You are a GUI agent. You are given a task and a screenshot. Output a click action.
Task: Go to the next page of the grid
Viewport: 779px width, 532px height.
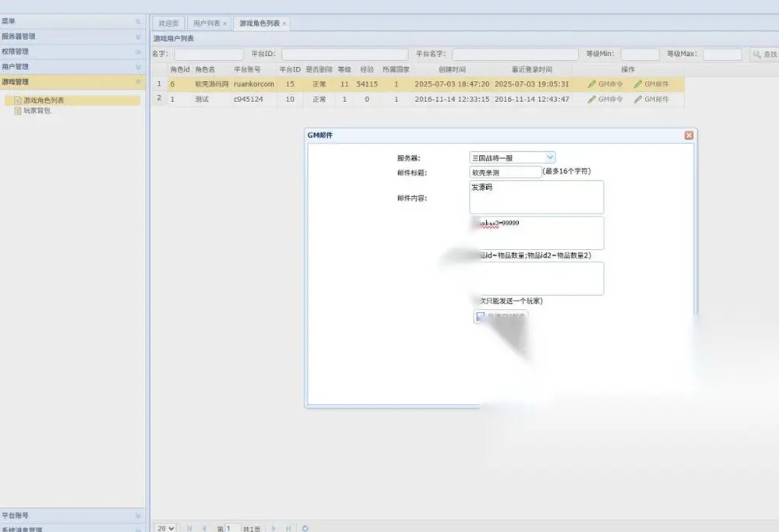(273, 529)
